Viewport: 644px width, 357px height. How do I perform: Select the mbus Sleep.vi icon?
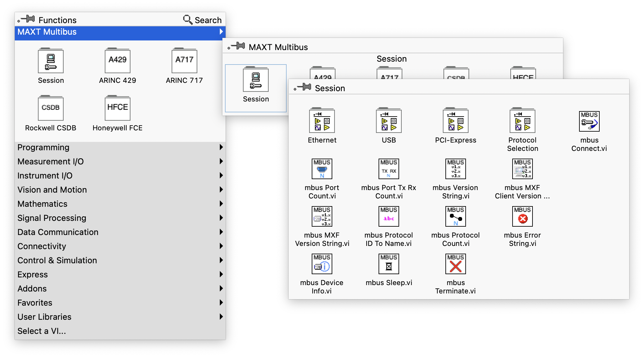pyautogui.click(x=389, y=264)
